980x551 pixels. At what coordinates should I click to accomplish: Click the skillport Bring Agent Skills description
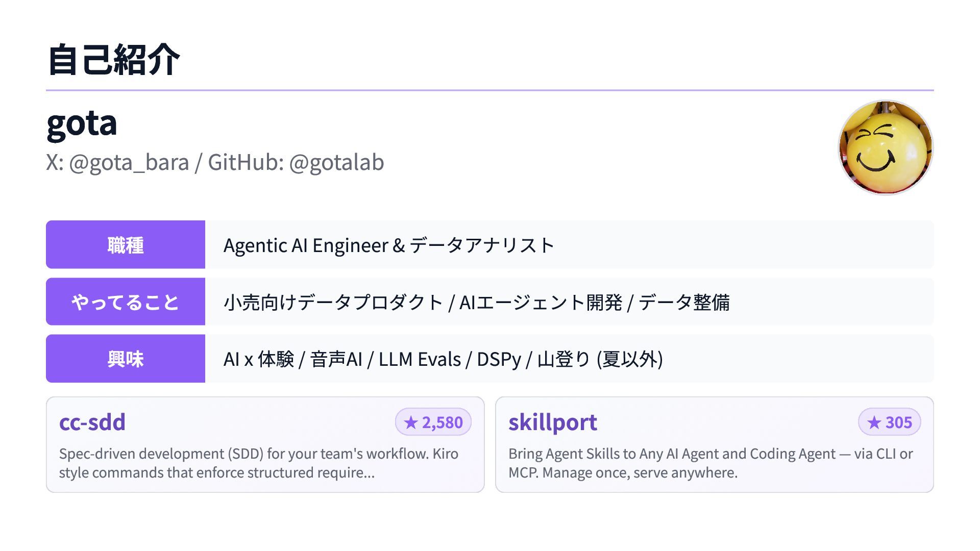(x=710, y=463)
